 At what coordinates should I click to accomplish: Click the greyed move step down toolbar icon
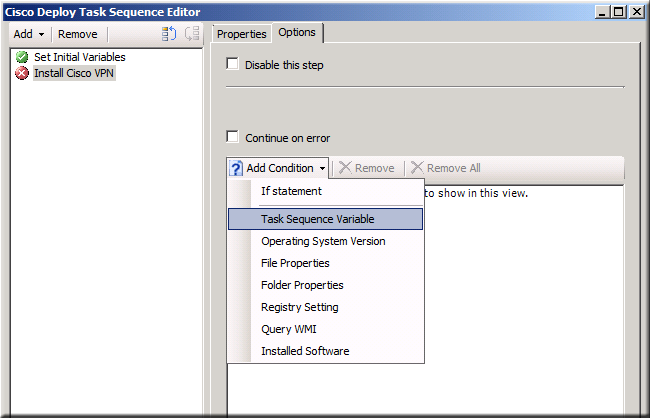coord(192,34)
